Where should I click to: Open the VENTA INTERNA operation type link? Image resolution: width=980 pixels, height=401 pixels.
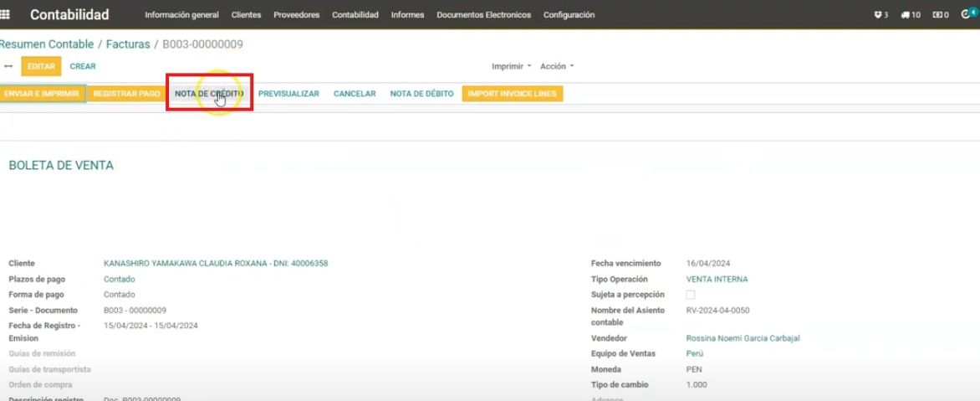click(x=717, y=279)
